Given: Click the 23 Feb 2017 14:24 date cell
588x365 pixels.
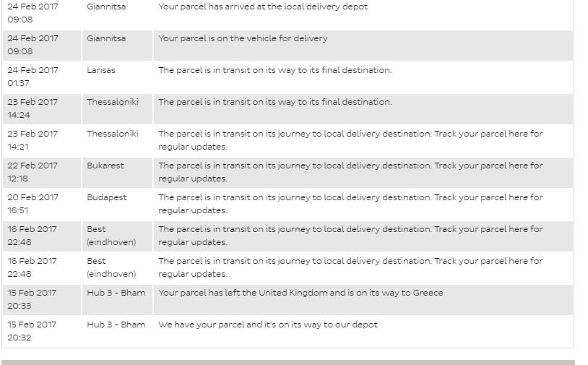Looking at the screenshot, I should pos(33,108).
